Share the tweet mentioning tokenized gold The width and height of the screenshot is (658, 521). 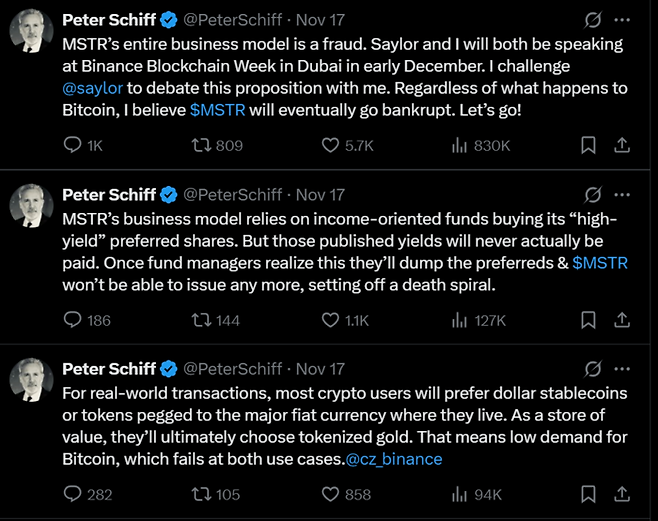pos(621,494)
